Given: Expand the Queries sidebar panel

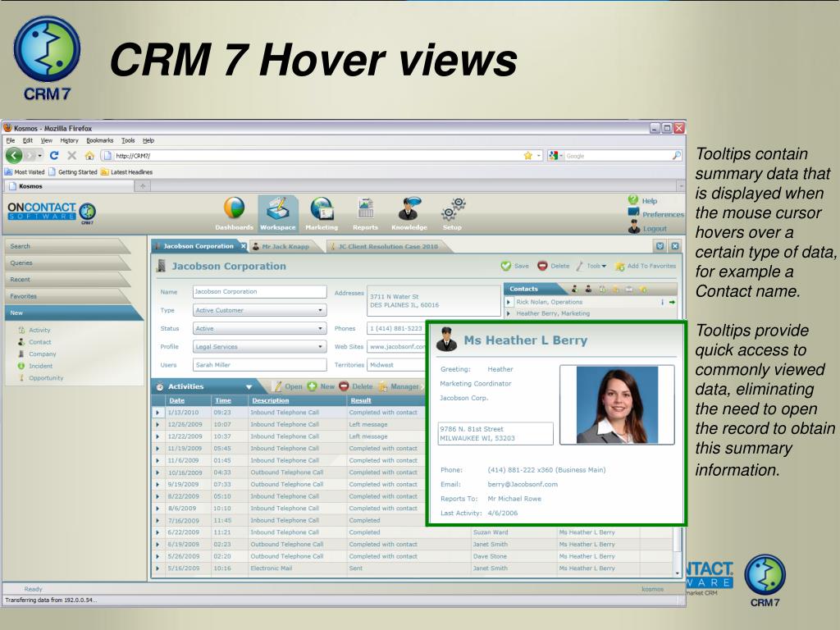Looking at the screenshot, I should (x=67, y=262).
